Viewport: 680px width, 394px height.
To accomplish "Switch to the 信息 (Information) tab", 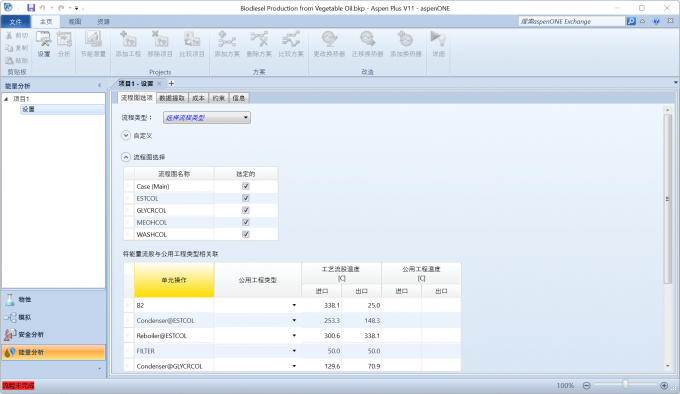I will coord(239,98).
